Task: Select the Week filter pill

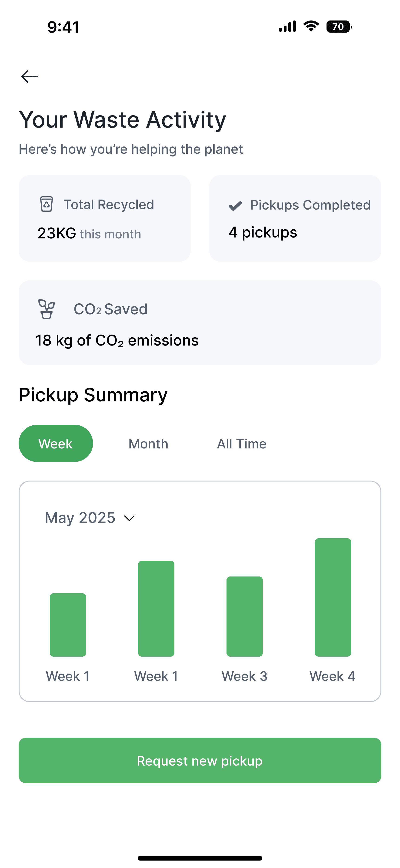Action: (x=56, y=444)
